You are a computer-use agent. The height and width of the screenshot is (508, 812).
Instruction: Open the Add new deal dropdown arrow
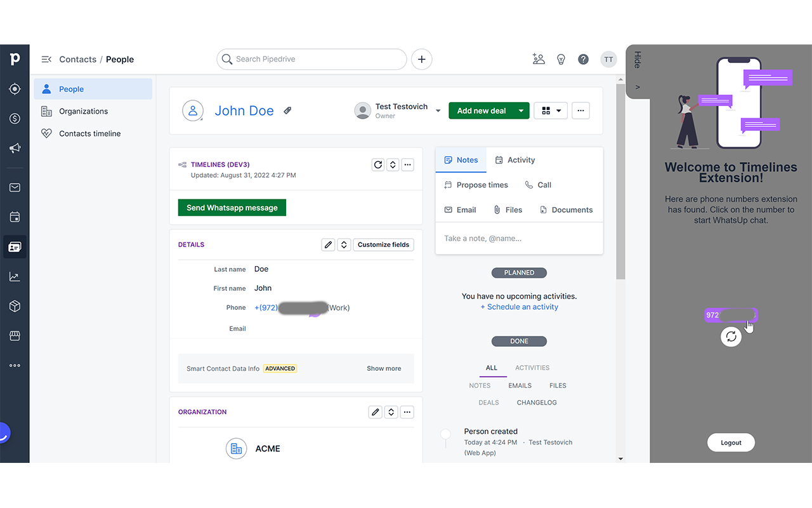(x=521, y=110)
